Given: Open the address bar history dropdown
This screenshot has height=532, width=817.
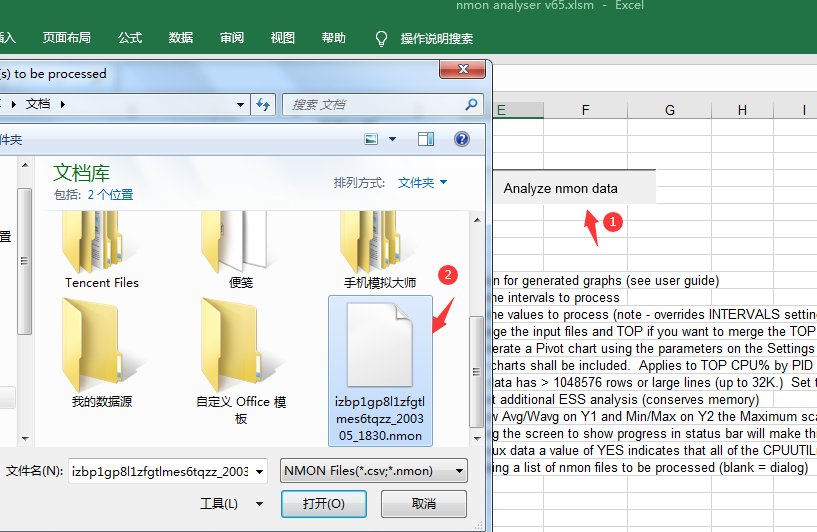Looking at the screenshot, I should [240, 105].
